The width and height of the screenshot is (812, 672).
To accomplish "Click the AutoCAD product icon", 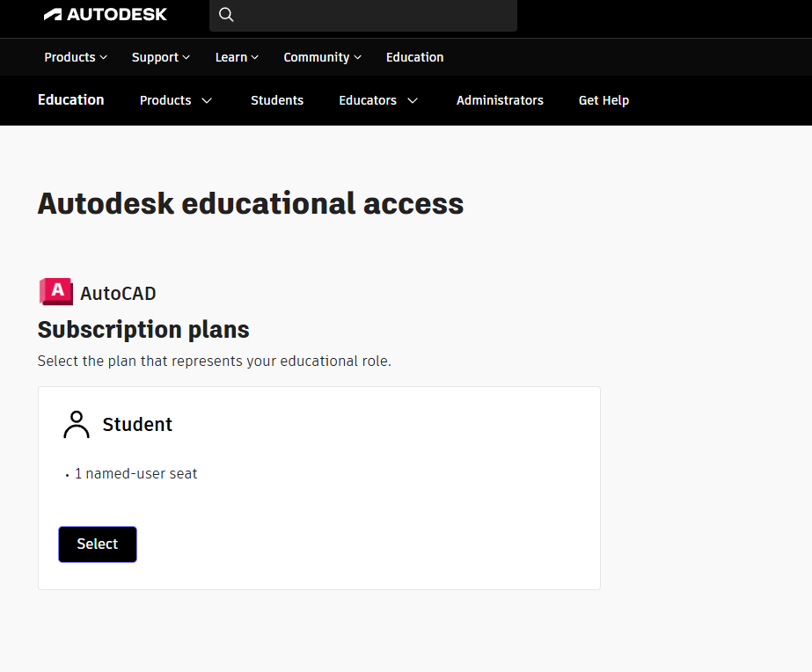I will pos(56,291).
